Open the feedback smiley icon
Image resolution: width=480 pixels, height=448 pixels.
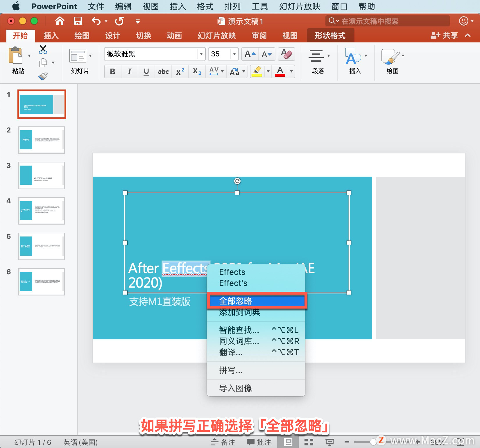pyautogui.click(x=463, y=21)
